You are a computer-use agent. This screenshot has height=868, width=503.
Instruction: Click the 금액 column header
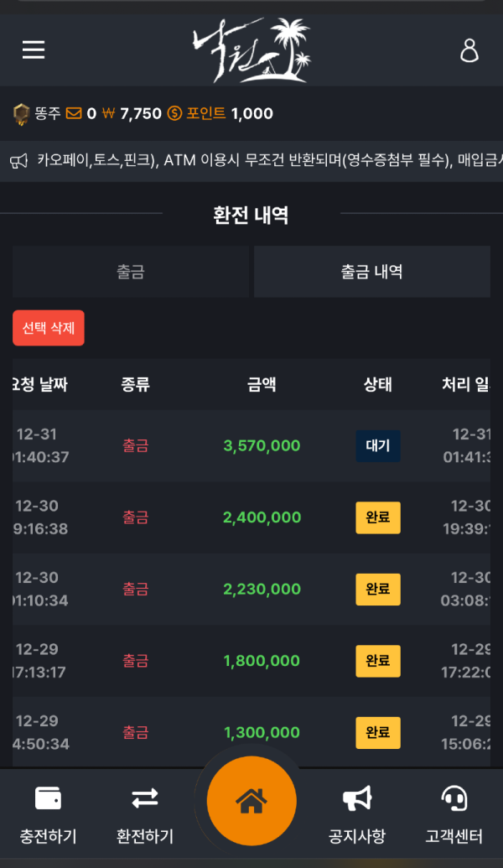pos(262,385)
